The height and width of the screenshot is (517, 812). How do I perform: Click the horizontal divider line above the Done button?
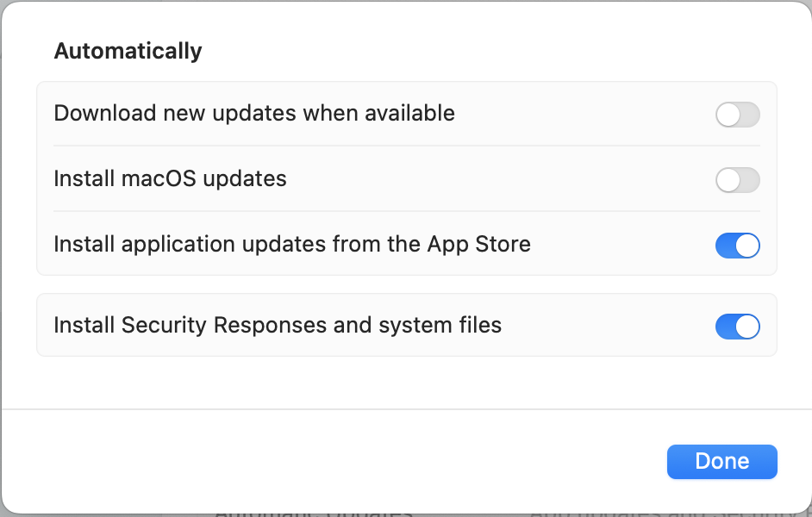(x=405, y=409)
